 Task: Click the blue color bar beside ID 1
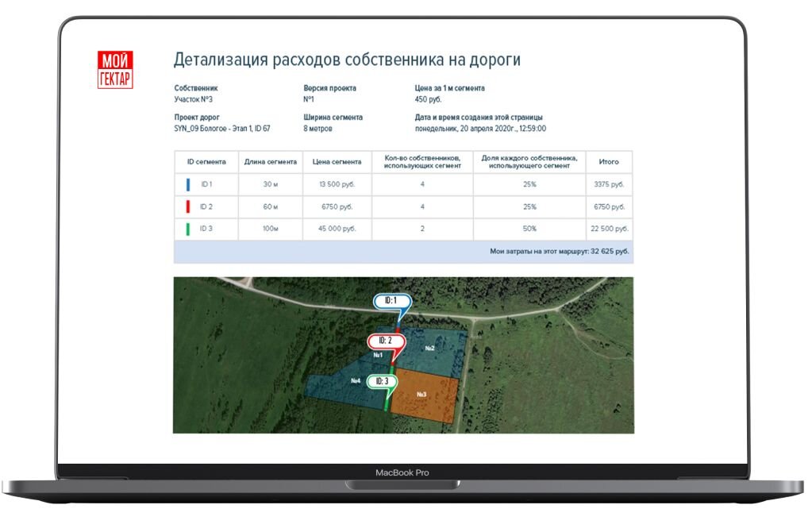tap(188, 184)
